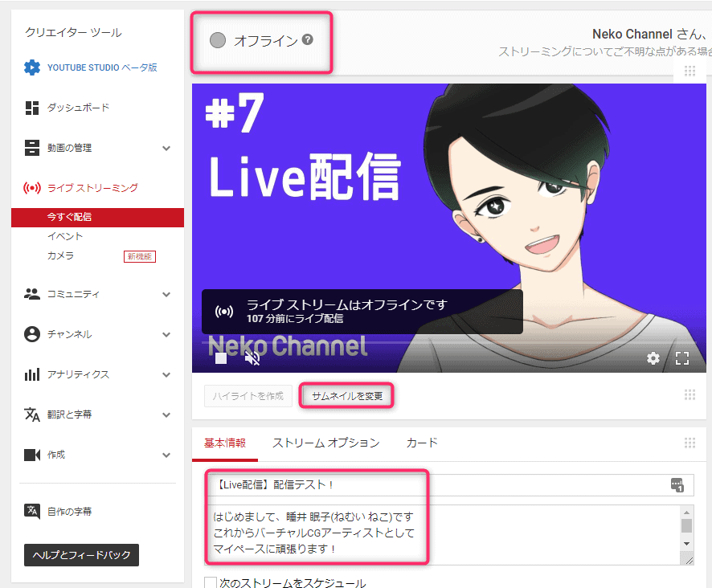This screenshot has width=712, height=588.
Task: Click the ヘルプとフィードバック button
Action: click(x=82, y=555)
